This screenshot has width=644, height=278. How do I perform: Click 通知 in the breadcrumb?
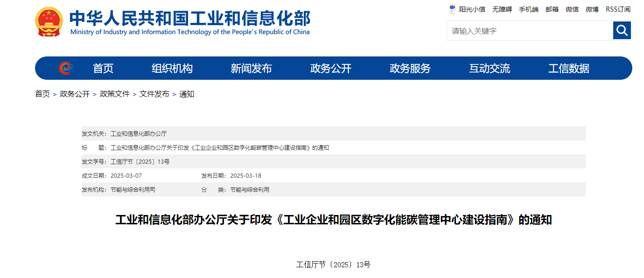[x=187, y=94]
